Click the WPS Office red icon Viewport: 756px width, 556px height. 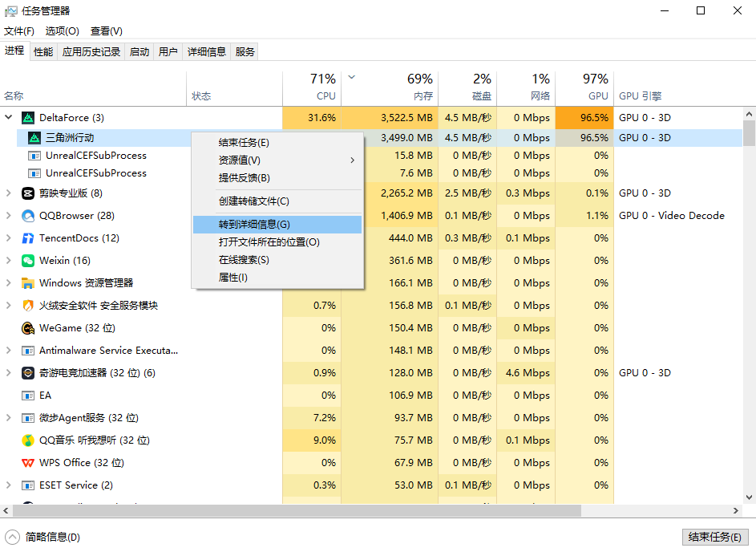[x=28, y=463]
